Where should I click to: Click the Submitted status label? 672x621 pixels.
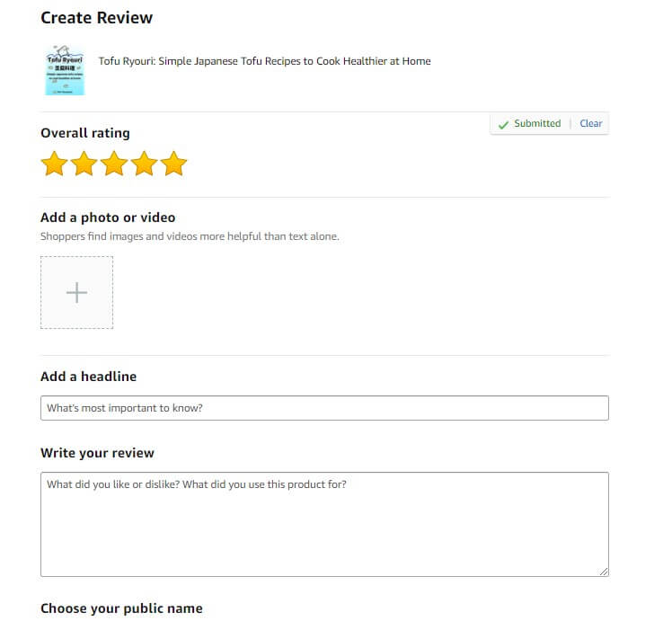[537, 123]
